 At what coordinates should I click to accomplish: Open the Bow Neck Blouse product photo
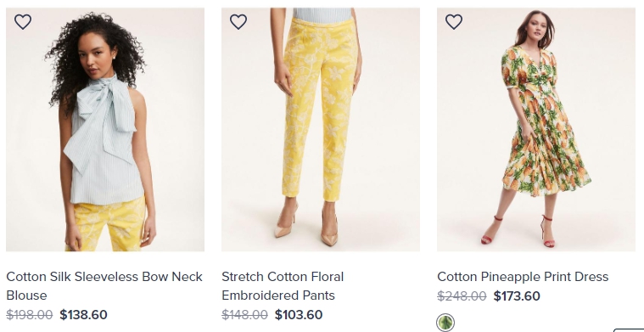(105, 129)
